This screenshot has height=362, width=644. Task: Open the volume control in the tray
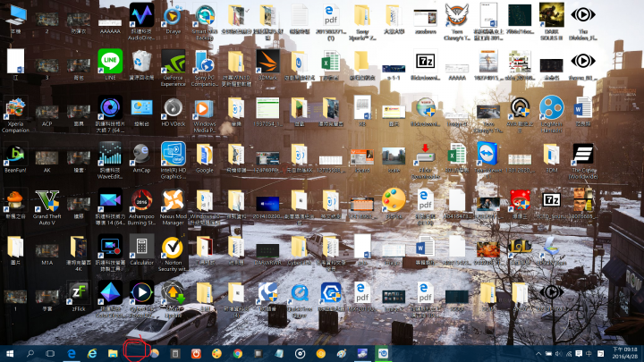tap(558, 353)
